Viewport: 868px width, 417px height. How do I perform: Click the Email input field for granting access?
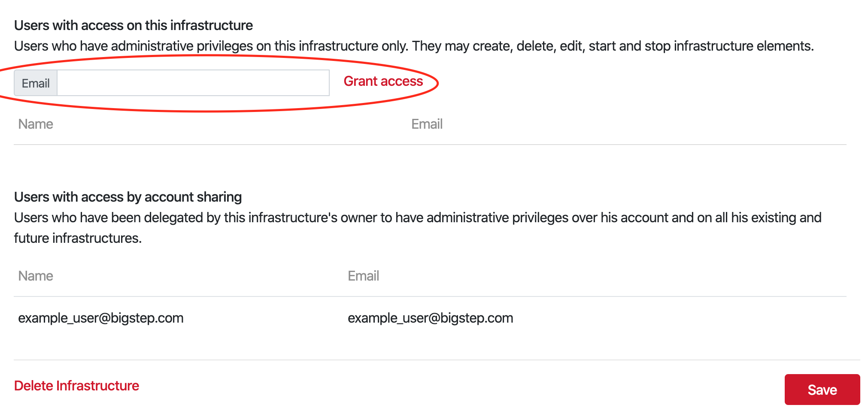point(193,83)
